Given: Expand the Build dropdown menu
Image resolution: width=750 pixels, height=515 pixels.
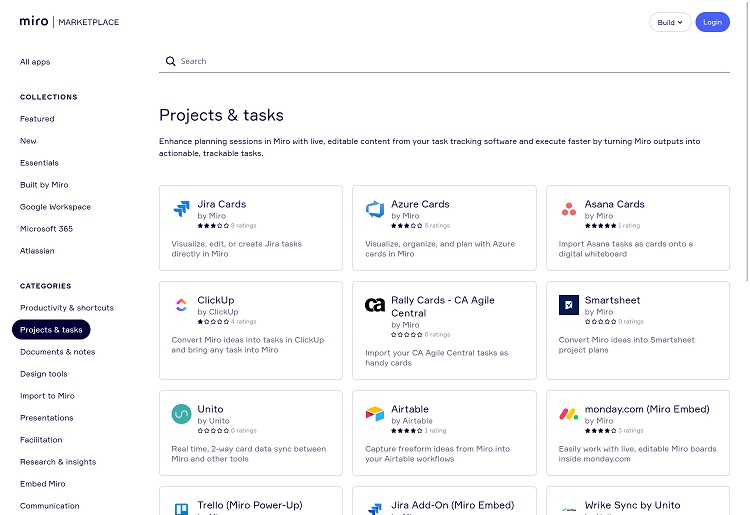Looking at the screenshot, I should [x=669, y=22].
